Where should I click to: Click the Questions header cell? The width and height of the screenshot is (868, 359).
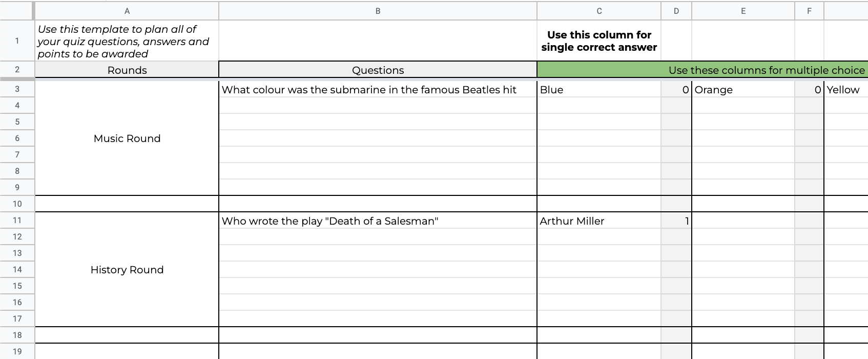click(378, 70)
